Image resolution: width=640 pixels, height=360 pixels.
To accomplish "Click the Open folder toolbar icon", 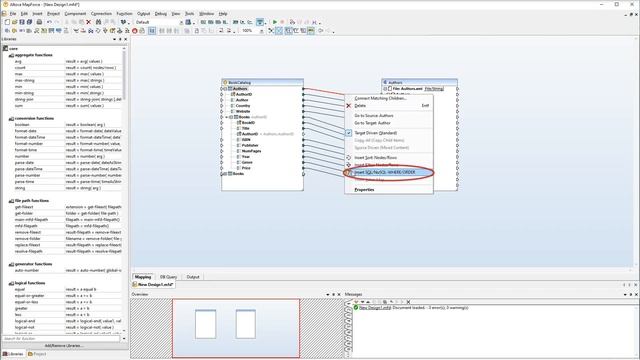I will [15, 22].
